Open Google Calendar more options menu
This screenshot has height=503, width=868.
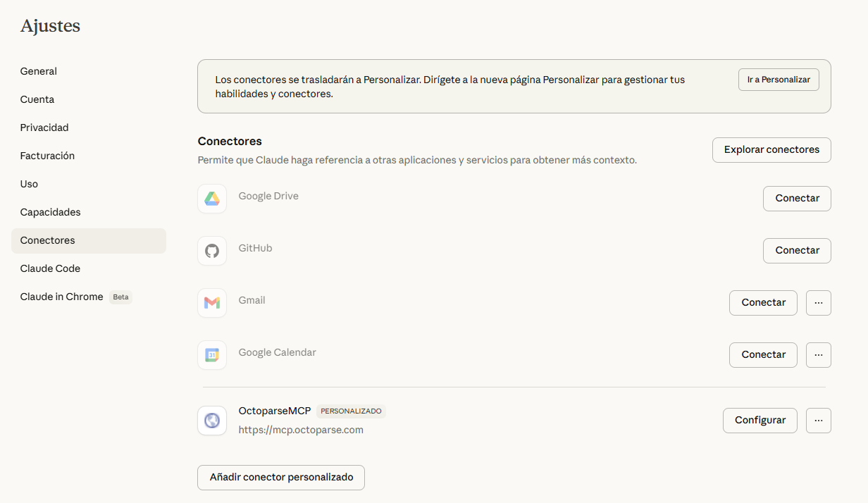818,355
